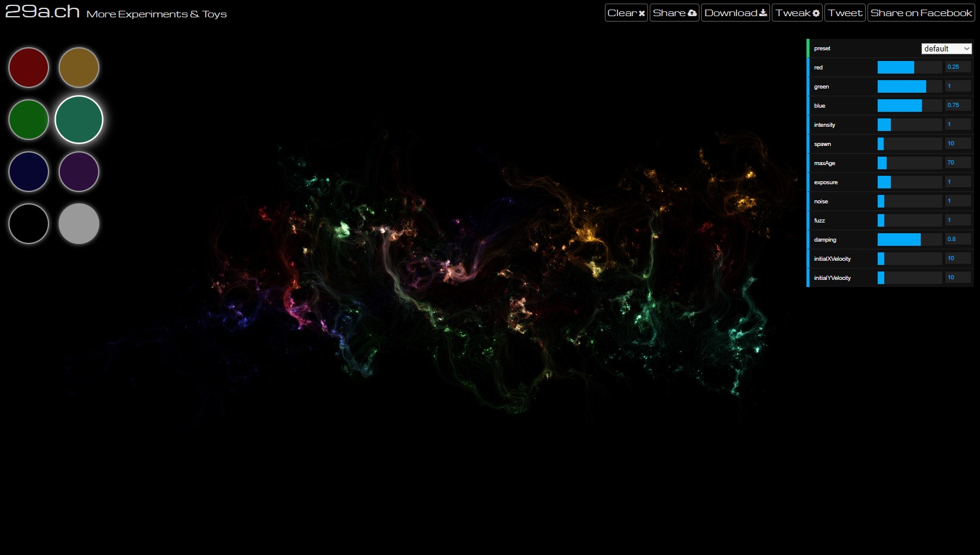980x555 pixels.
Task: Toggle the Tweak settings panel
Action: pos(798,13)
